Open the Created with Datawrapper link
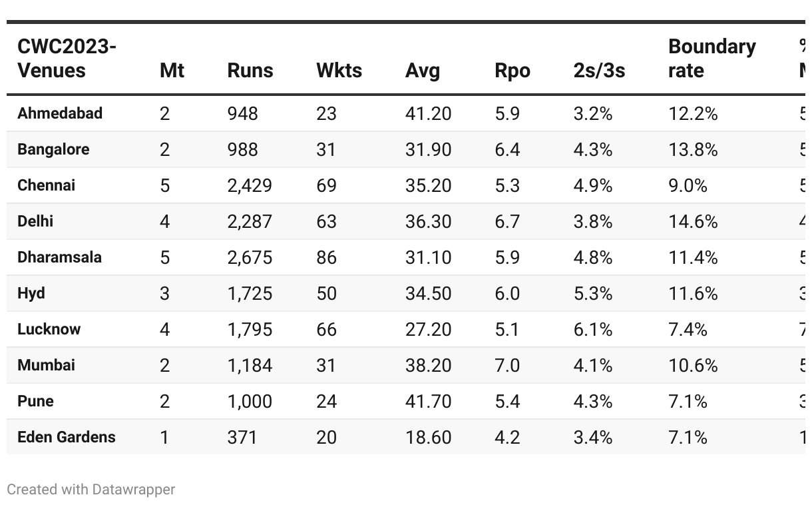Screen dimensions: 812x505 point(91,490)
